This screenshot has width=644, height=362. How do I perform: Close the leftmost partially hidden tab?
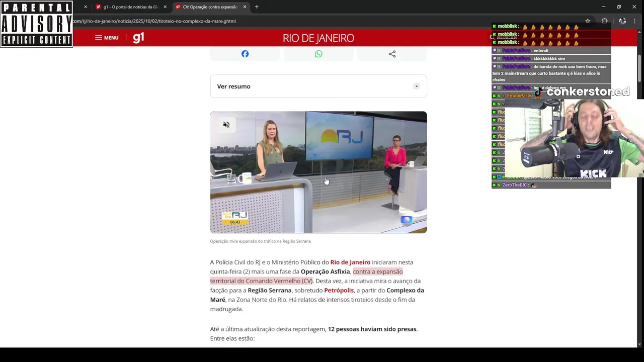86,7
